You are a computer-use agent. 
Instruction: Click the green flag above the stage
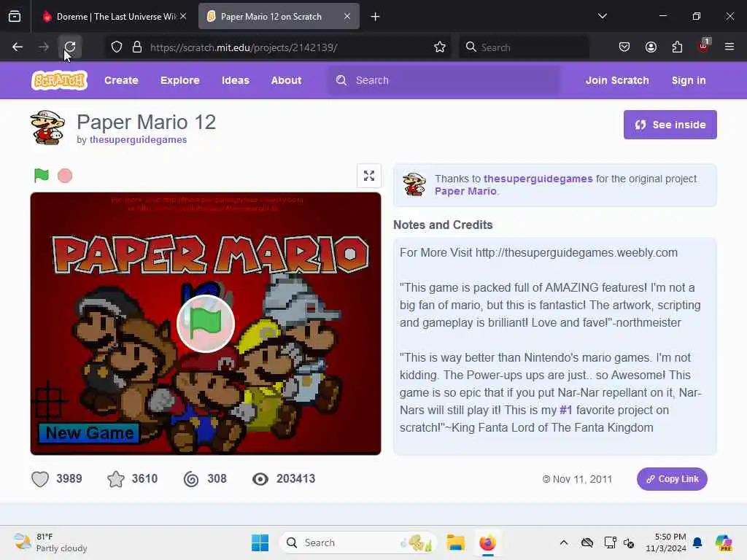[x=42, y=175]
